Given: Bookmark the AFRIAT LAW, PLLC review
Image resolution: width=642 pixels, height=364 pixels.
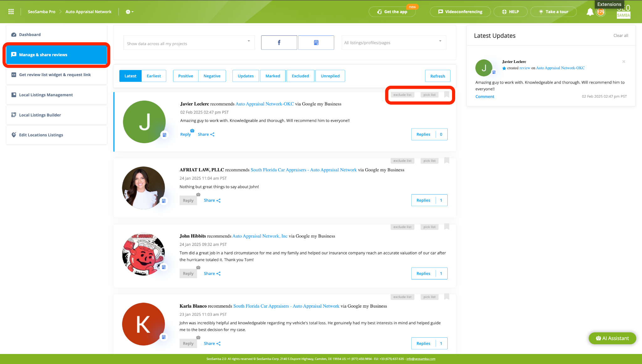Looking at the screenshot, I should (x=447, y=160).
